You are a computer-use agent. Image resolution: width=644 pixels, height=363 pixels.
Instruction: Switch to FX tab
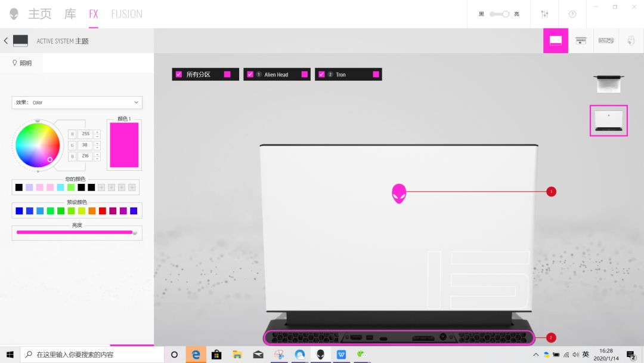click(x=94, y=14)
